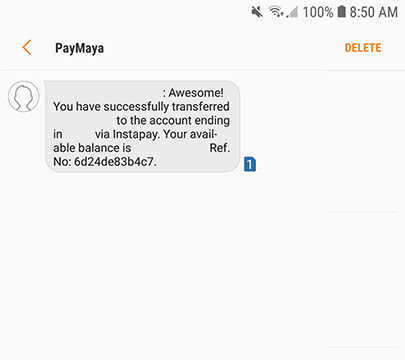Tap the Ref. label in message
Image resolution: width=405 pixels, height=360 pixels.
(220, 148)
